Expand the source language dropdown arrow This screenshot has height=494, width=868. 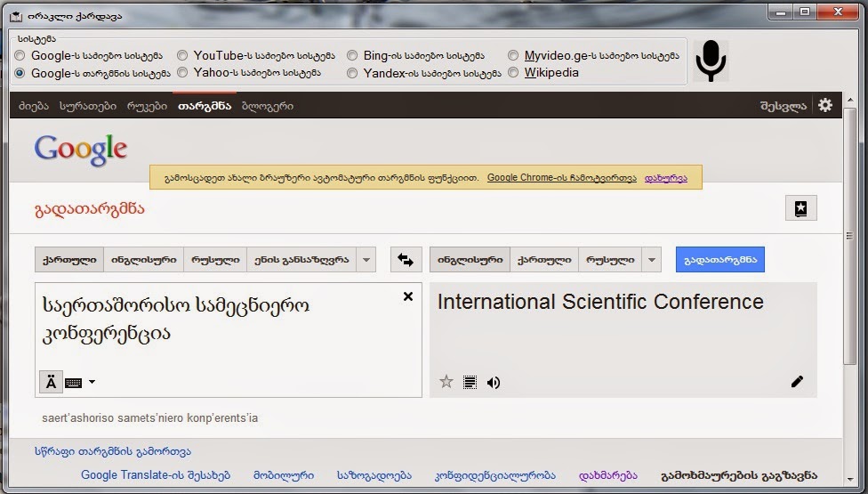click(366, 260)
